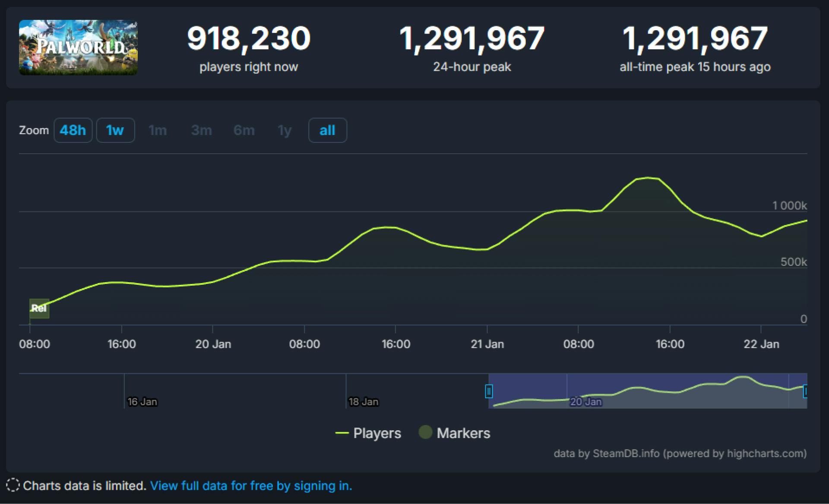
Task: Select the 1w zoom range
Action: coord(115,130)
